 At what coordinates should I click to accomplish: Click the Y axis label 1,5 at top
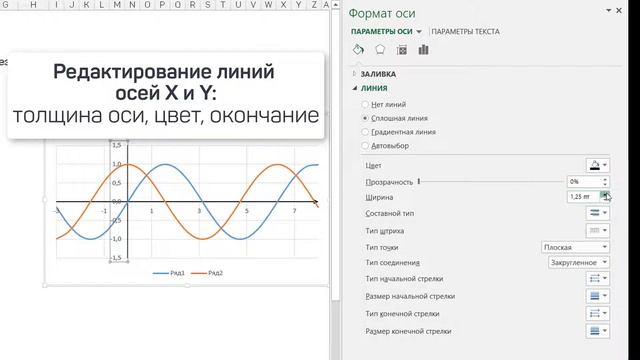click(x=116, y=145)
